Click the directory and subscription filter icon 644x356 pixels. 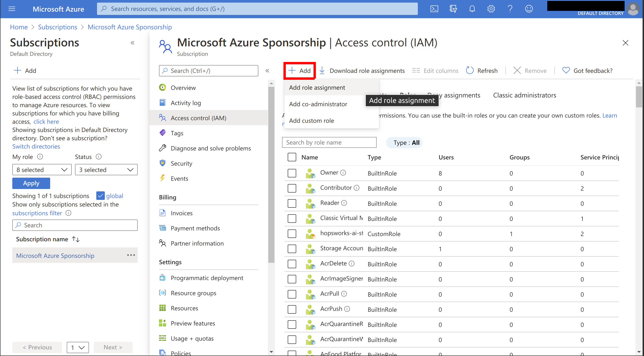tap(453, 9)
